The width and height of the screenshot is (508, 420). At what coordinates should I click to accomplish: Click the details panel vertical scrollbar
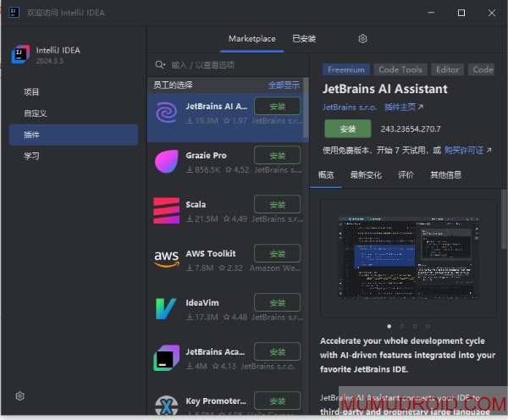pyautogui.click(x=504, y=219)
